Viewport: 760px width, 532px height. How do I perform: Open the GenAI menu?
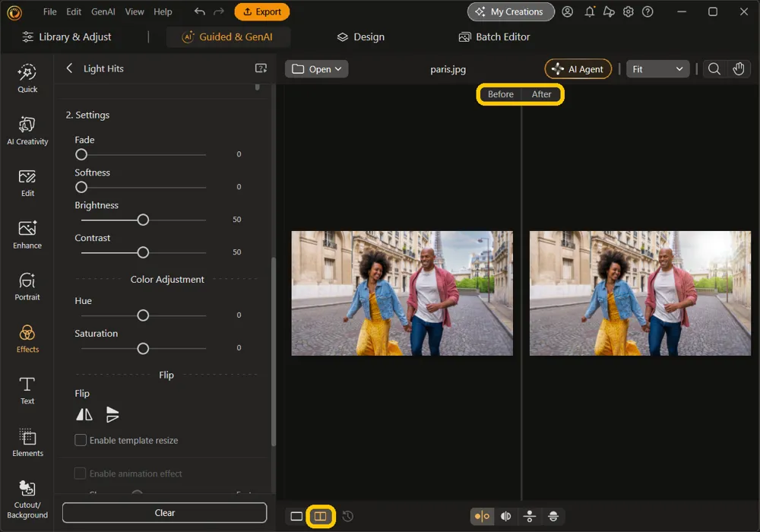click(103, 11)
